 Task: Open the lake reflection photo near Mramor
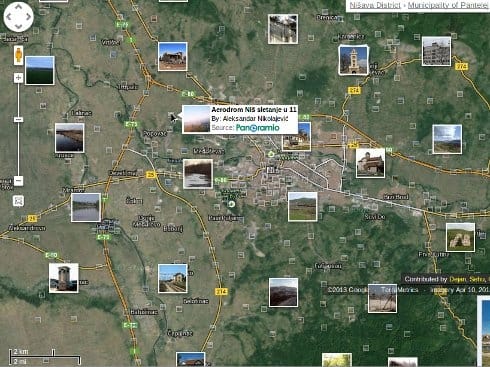[x=86, y=207]
